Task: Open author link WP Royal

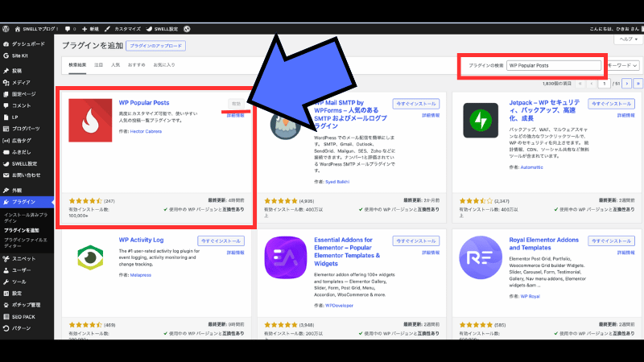Action: pyautogui.click(x=530, y=296)
